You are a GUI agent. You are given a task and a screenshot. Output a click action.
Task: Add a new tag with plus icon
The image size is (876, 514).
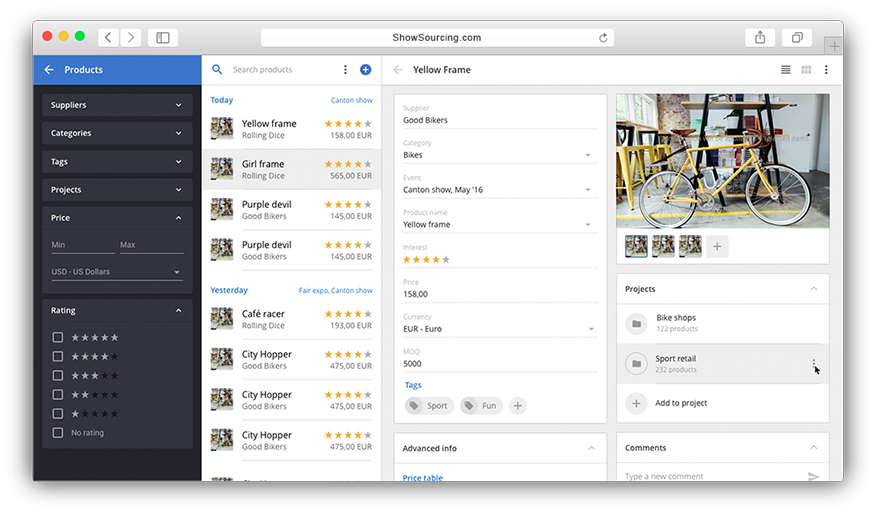tap(518, 406)
